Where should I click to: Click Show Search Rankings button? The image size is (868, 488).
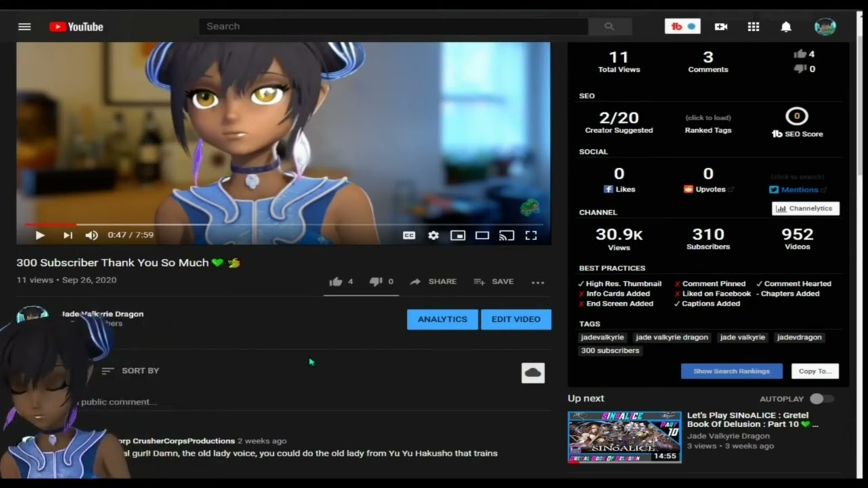click(732, 371)
